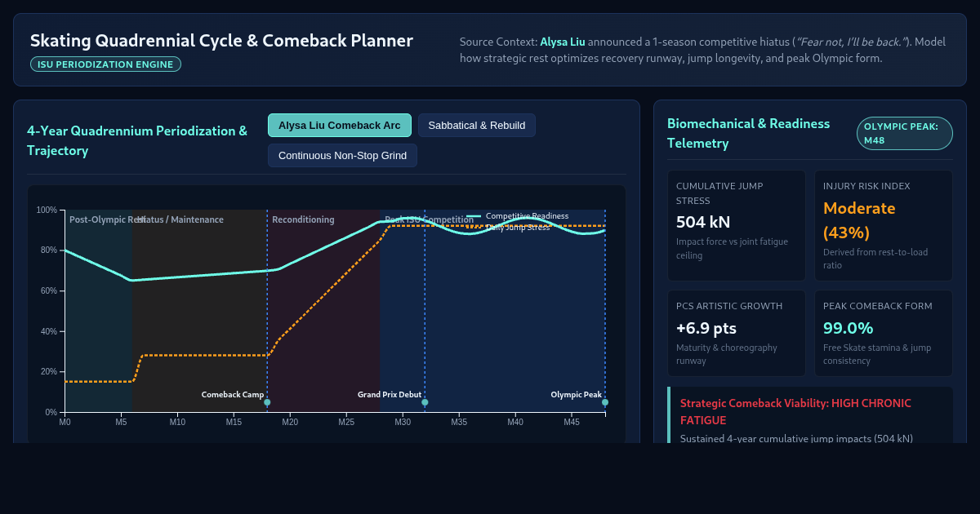Click the Derived from rest-to-load ratio text
980x514 pixels.
click(875, 259)
